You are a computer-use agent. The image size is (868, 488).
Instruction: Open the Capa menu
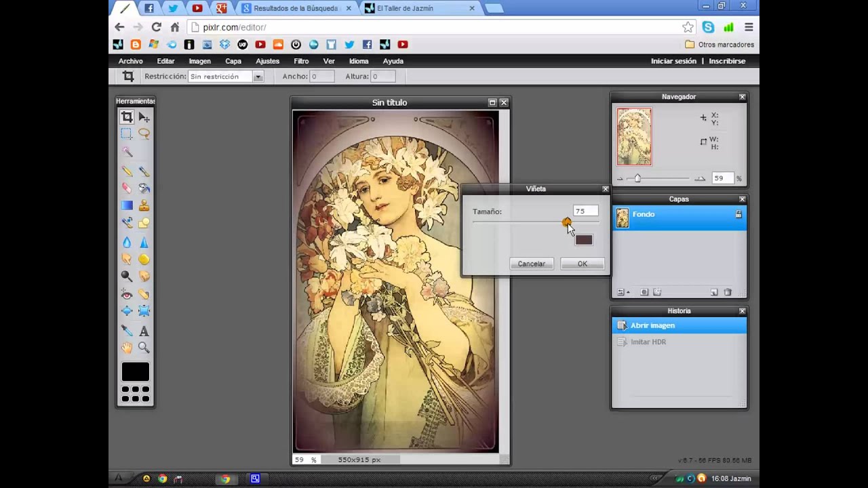point(233,61)
